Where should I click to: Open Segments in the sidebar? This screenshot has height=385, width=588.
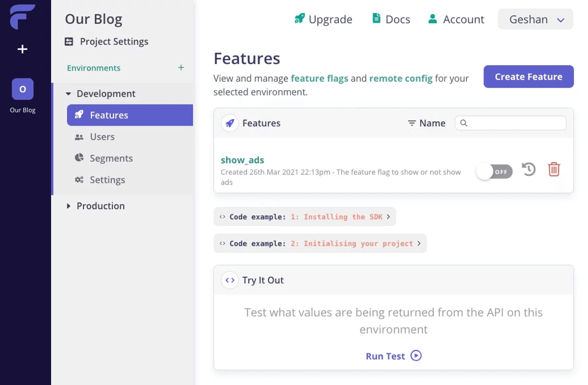tap(111, 158)
